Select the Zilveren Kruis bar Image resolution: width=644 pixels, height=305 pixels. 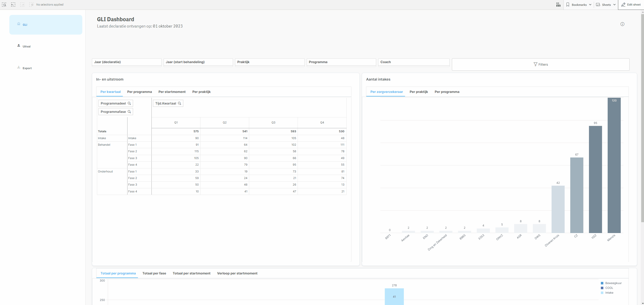558,209
